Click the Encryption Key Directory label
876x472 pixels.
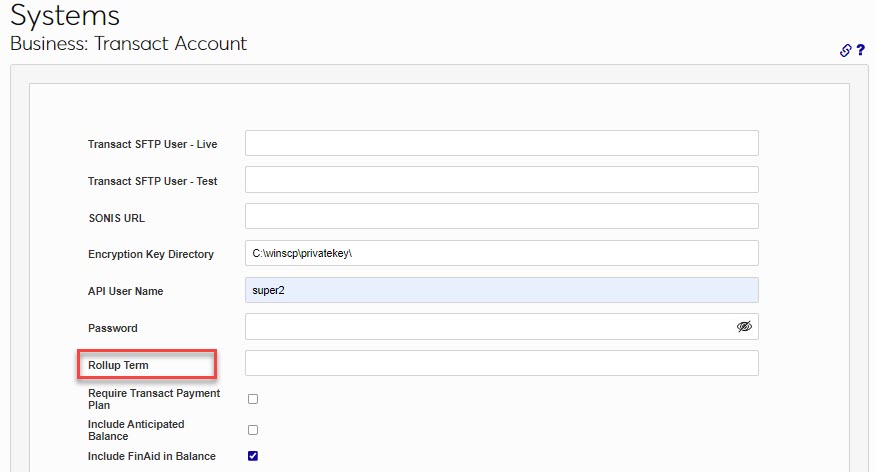151,254
